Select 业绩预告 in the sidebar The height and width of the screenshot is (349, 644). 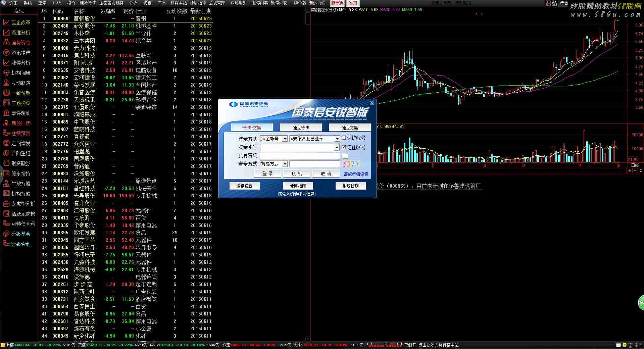17,133
